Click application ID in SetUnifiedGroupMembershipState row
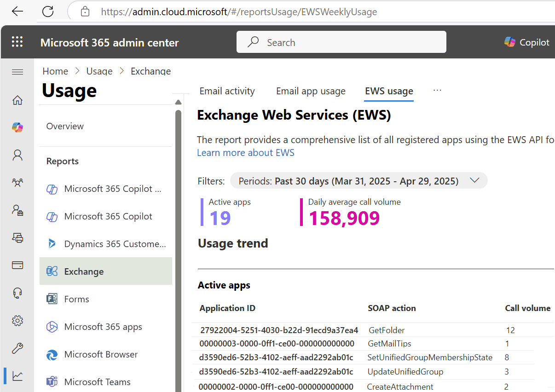The height and width of the screenshot is (392, 555). (x=276, y=357)
